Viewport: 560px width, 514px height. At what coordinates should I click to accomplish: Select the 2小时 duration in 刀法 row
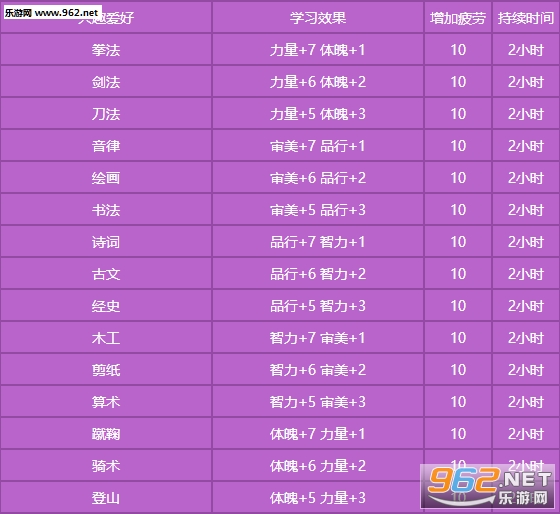[526, 114]
